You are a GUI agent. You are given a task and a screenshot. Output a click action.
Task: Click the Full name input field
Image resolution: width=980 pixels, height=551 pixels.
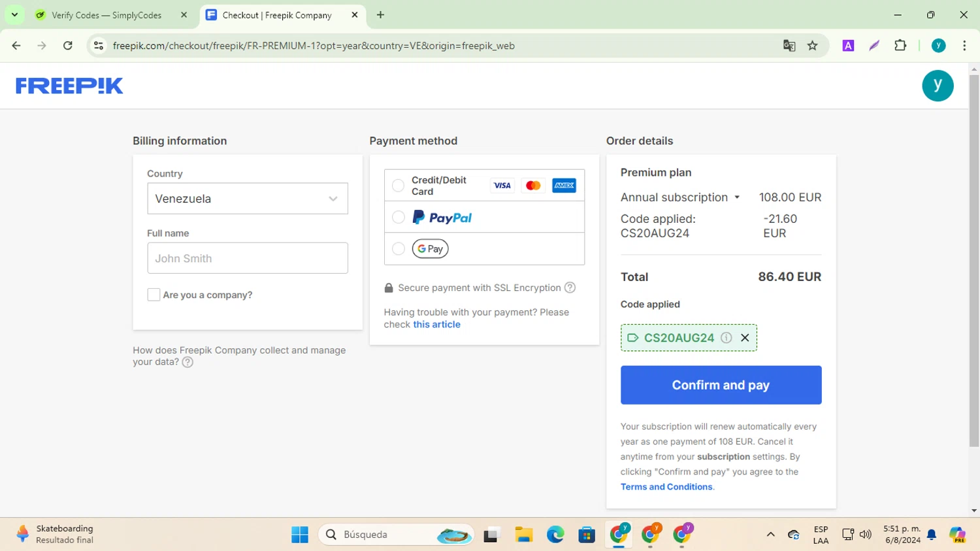248,258
